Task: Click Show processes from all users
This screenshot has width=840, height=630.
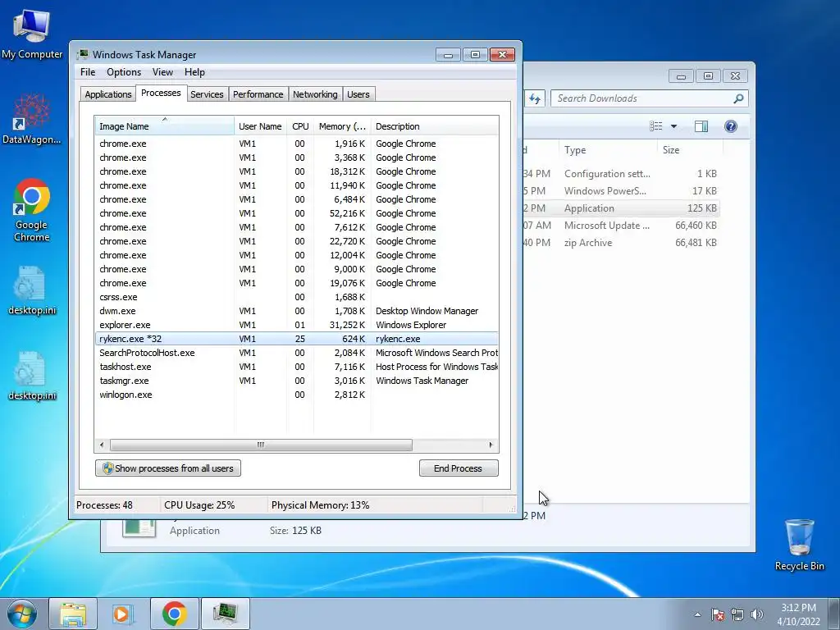Action: (168, 468)
